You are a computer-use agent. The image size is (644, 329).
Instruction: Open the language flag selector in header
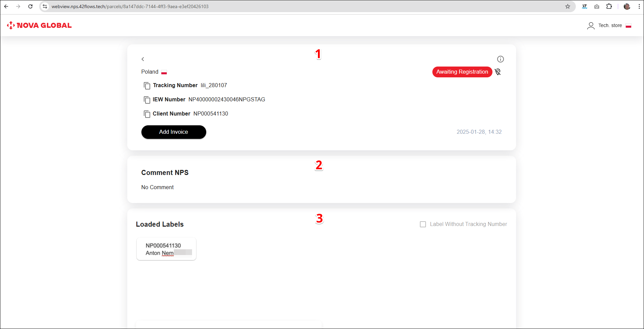(x=628, y=26)
